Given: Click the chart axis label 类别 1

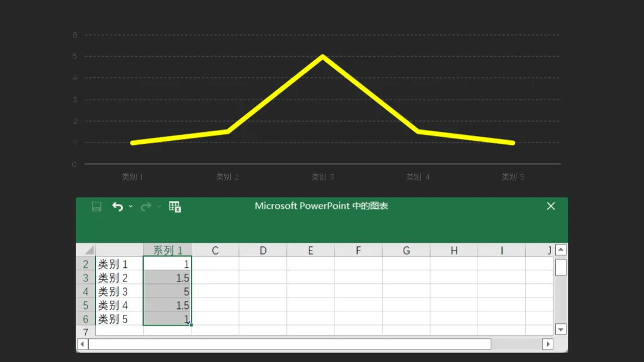Looking at the screenshot, I should pyautogui.click(x=132, y=177).
